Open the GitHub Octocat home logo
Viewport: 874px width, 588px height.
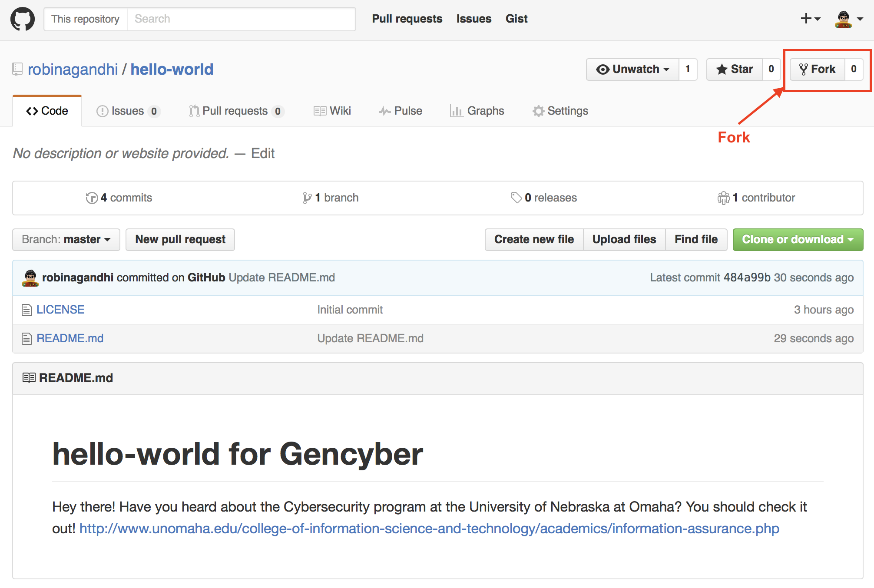point(23,19)
